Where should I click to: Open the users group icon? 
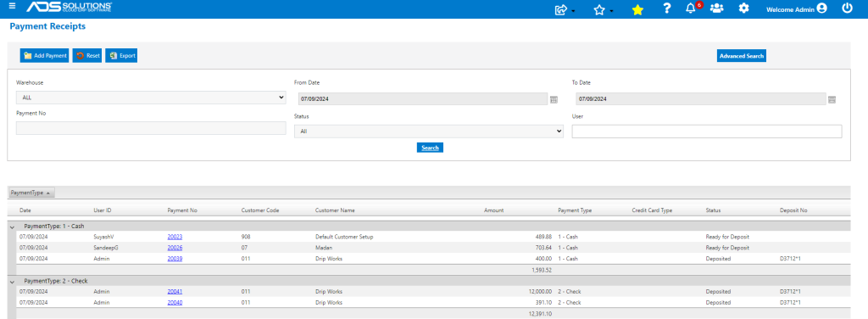[716, 8]
